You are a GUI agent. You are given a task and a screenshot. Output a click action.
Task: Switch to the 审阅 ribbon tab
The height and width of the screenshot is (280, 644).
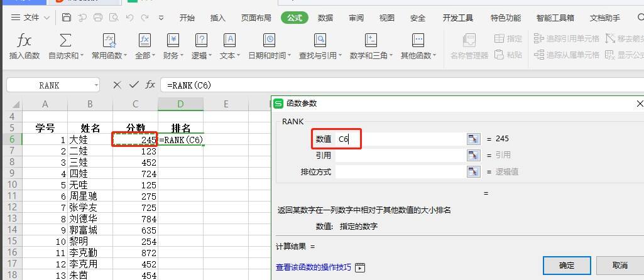356,18
